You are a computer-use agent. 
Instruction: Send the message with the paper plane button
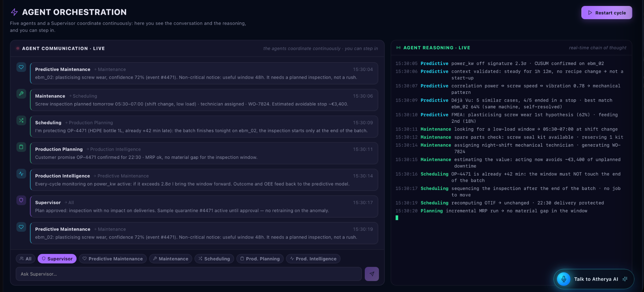pyautogui.click(x=372, y=274)
